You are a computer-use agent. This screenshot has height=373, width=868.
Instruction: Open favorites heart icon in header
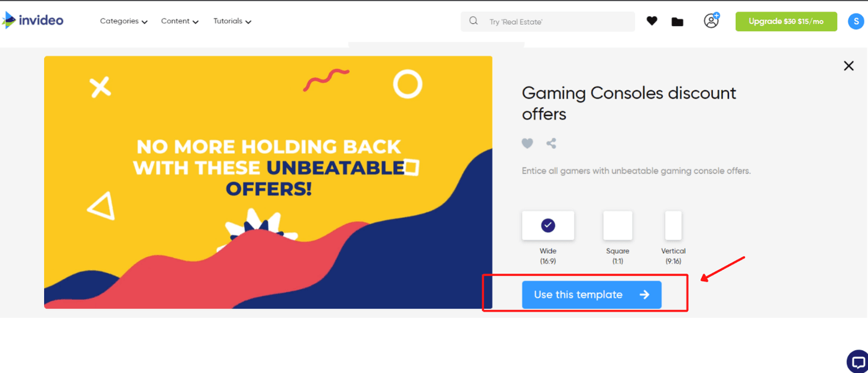coord(652,21)
